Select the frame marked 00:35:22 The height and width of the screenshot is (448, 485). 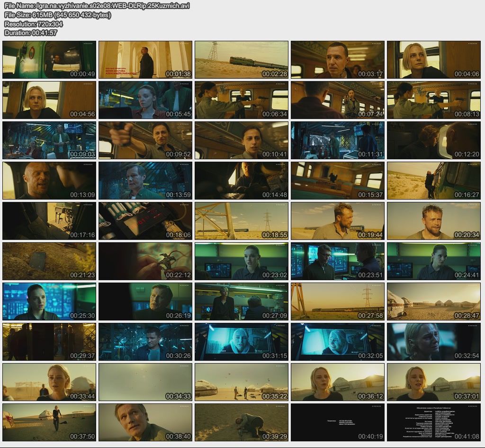coord(242,382)
